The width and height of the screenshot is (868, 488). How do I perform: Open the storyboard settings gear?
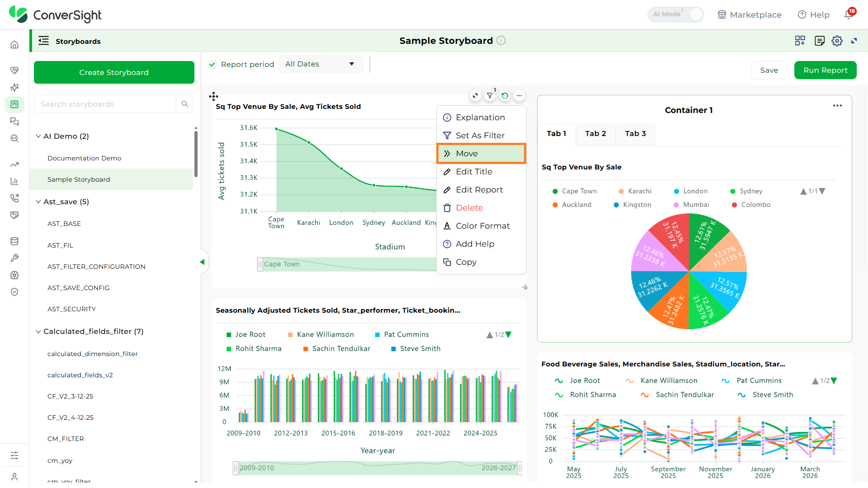coord(837,41)
